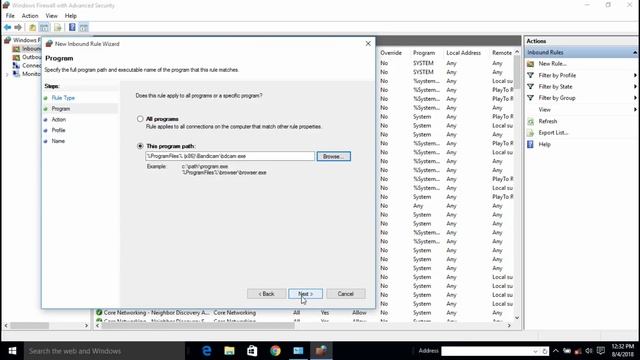Select This program path radio button
Image resolution: width=640 pixels, height=360 pixels.
tap(140, 146)
